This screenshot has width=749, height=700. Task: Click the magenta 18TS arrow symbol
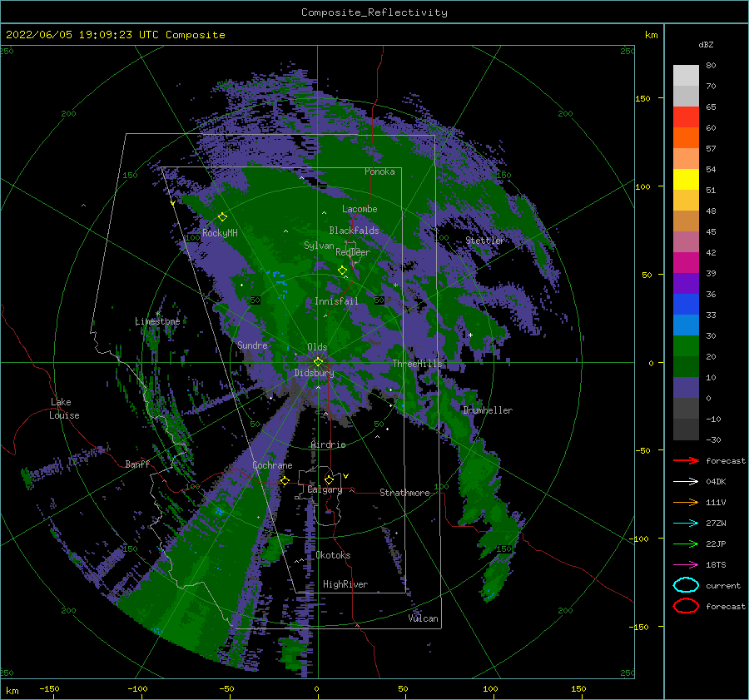[x=686, y=564]
